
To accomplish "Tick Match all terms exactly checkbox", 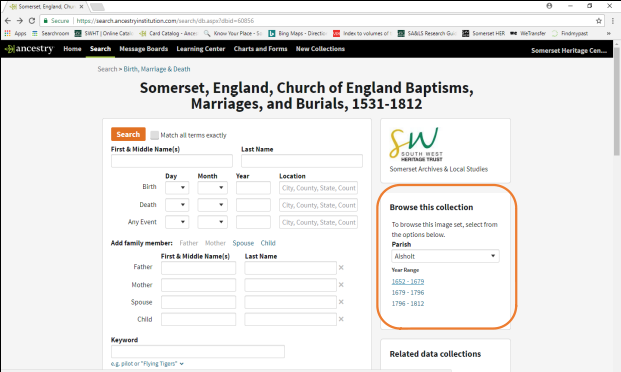I will (x=154, y=135).
